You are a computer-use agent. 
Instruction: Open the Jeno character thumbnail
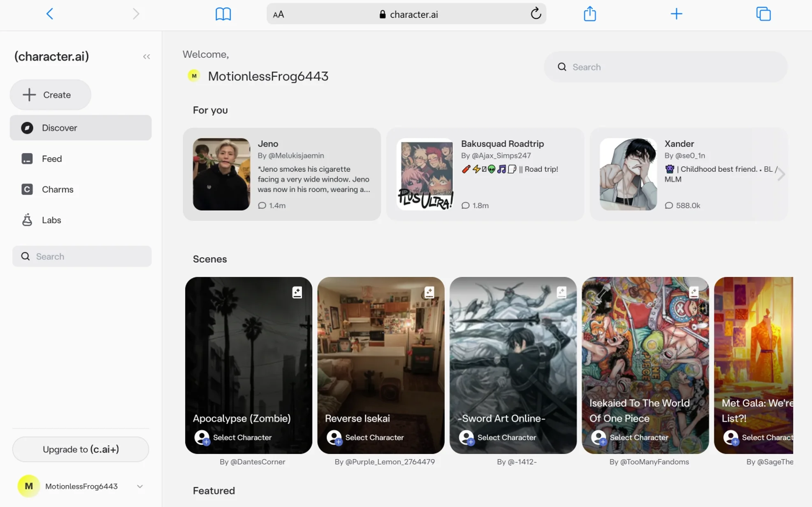221,174
